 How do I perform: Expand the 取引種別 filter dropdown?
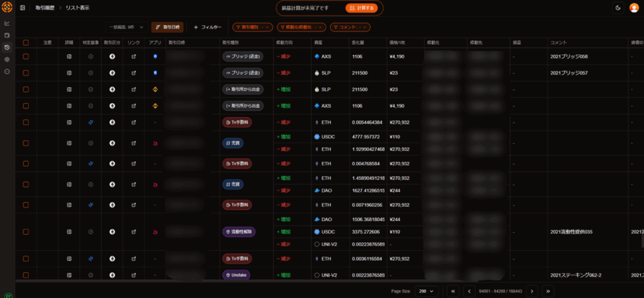coord(252,27)
